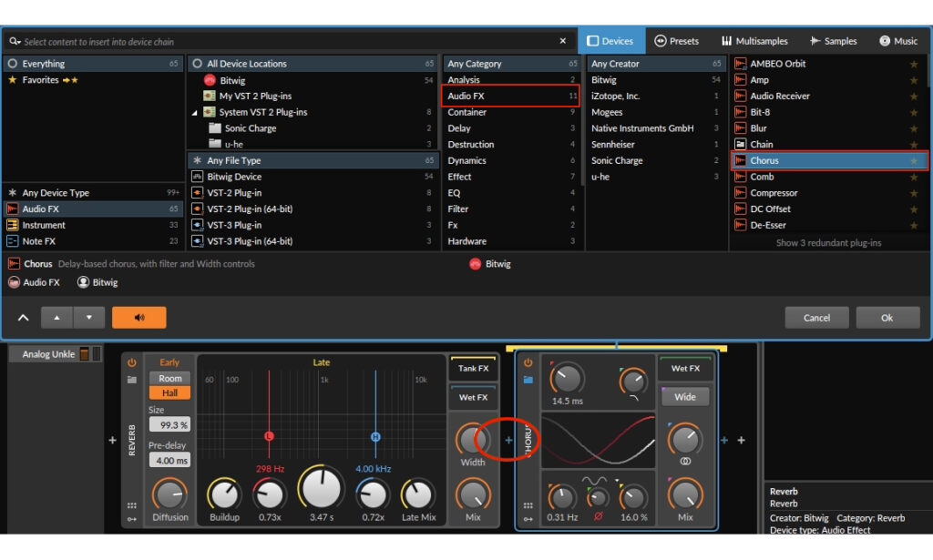Open the Sonic Charge folder
This screenshot has width=933, height=560.
click(313, 128)
